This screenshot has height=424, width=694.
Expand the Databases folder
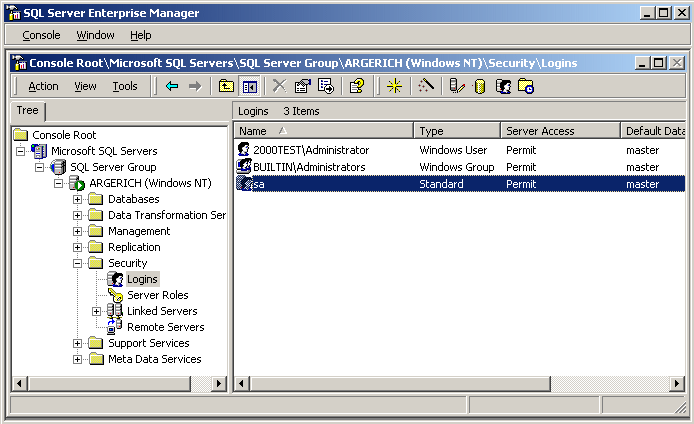click(77, 199)
